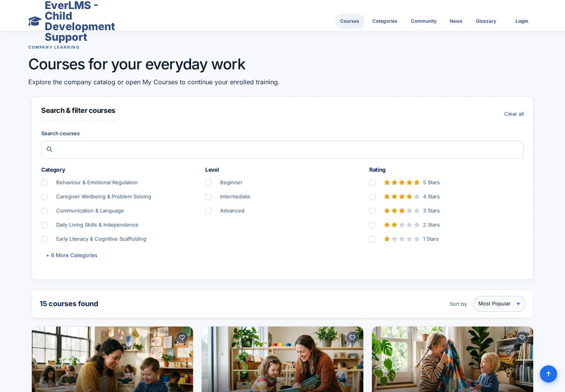565x392 pixels.
Task: Open the third course thumbnail with two children
Action: (x=452, y=359)
